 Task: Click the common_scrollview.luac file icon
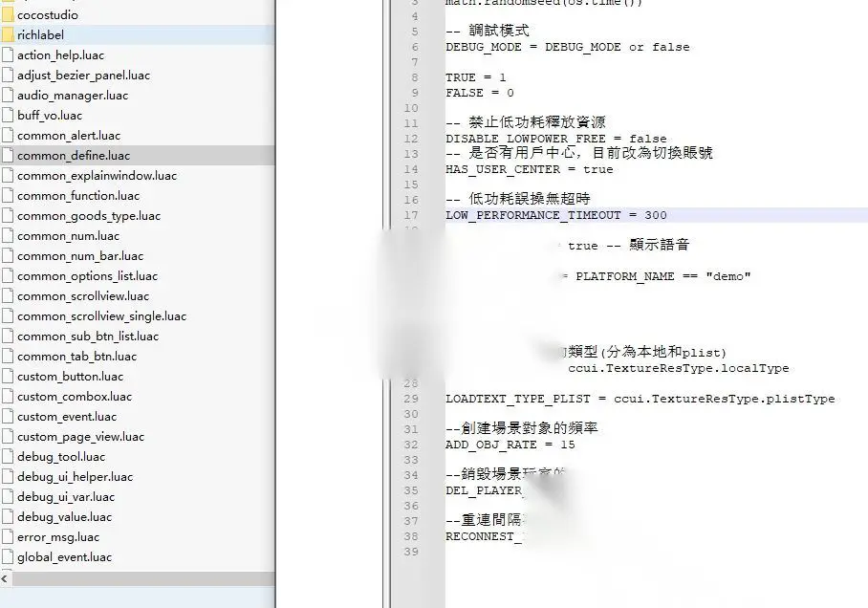coord(8,295)
